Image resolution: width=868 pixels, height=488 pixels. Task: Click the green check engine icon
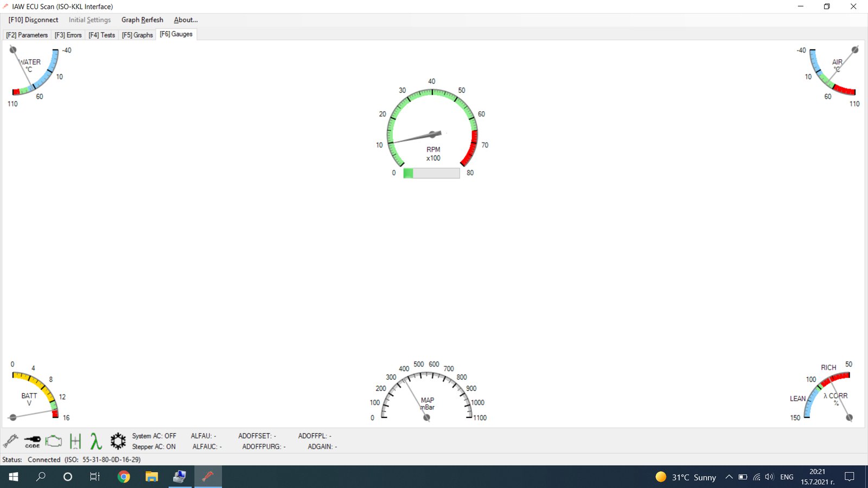click(54, 441)
